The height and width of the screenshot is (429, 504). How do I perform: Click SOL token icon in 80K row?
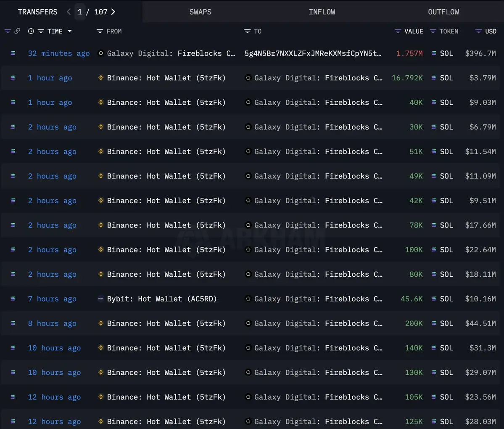tap(434, 274)
